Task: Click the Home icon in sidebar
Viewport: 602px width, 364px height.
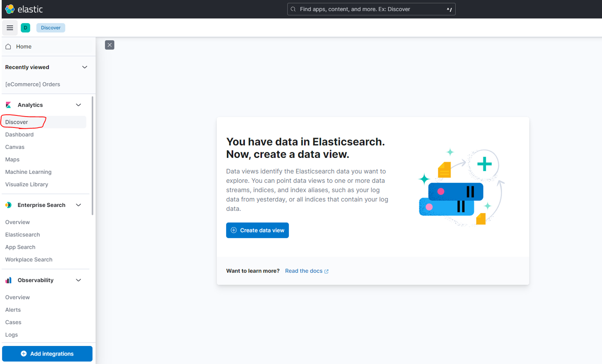Action: coord(8,47)
